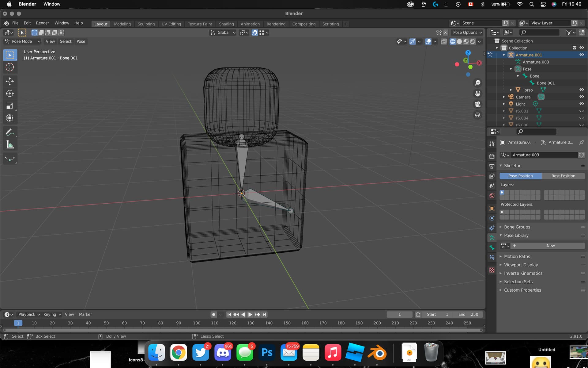Open the Pose Mode dropdown
Image resolution: width=588 pixels, height=368 pixels.
22,41
